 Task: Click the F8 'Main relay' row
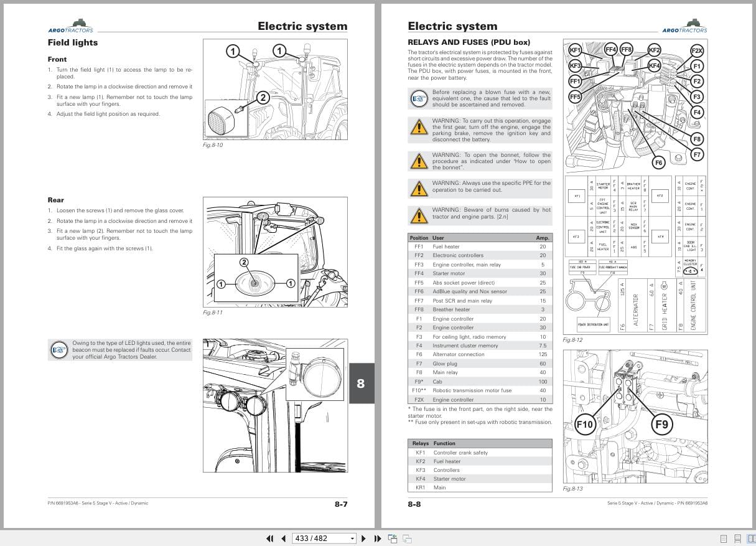[480, 372]
